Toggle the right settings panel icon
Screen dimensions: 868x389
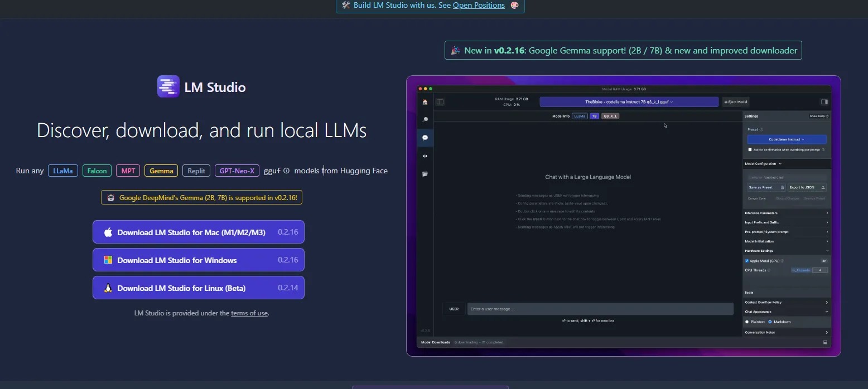tap(824, 102)
